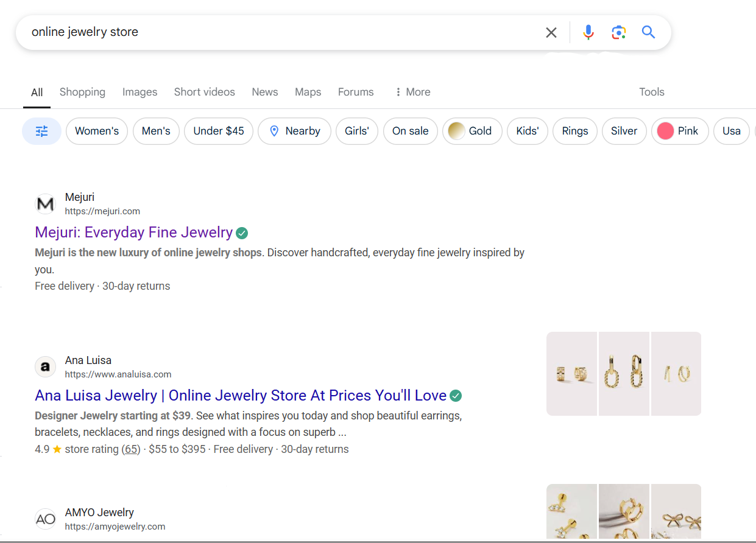Screen dimensions: 756x543
Task: Expand the More menu
Action: click(412, 92)
